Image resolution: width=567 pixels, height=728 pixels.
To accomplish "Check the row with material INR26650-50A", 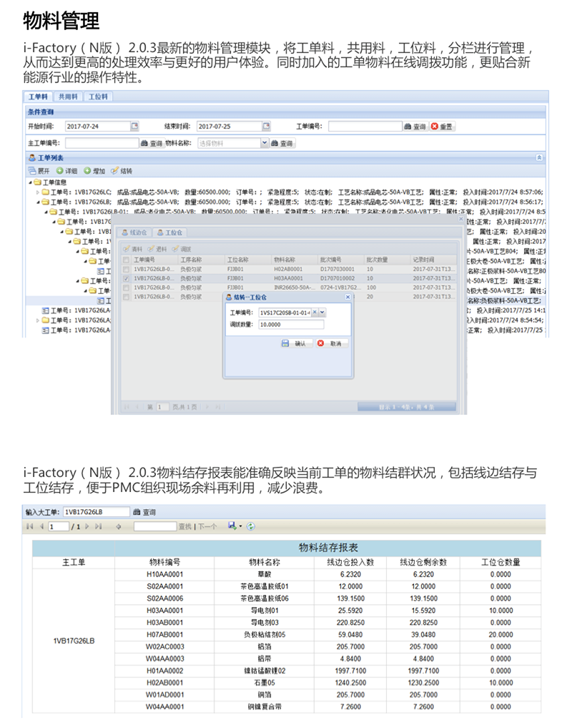I will click(x=126, y=288).
